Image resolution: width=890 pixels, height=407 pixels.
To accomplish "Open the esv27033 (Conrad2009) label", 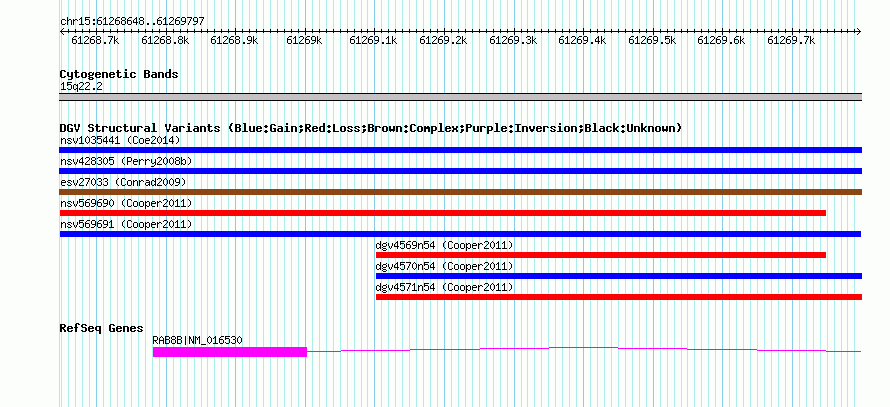I will (123, 182).
